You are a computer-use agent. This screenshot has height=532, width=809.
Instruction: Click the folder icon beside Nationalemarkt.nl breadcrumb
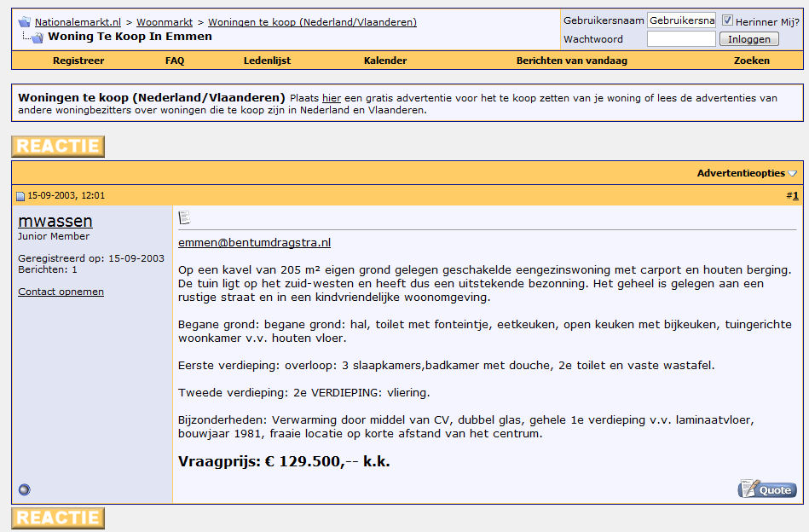[x=24, y=22]
